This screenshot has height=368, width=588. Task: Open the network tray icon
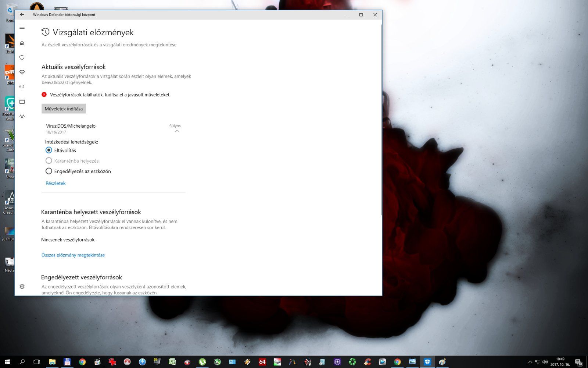click(537, 362)
